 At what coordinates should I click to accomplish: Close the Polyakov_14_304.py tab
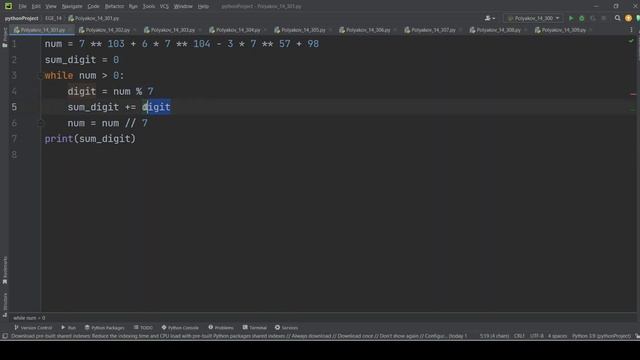(265, 30)
